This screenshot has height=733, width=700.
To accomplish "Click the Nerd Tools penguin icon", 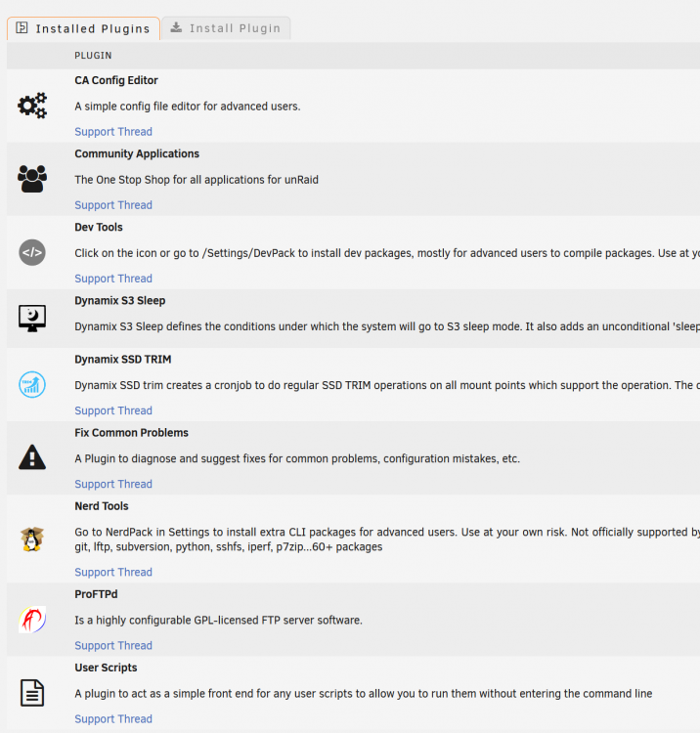I will [x=32, y=539].
